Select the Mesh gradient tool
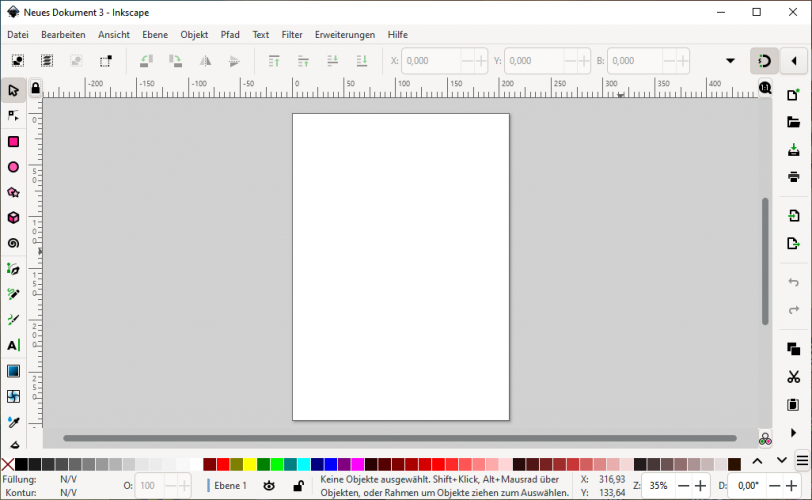The image size is (812, 500). coord(13,396)
